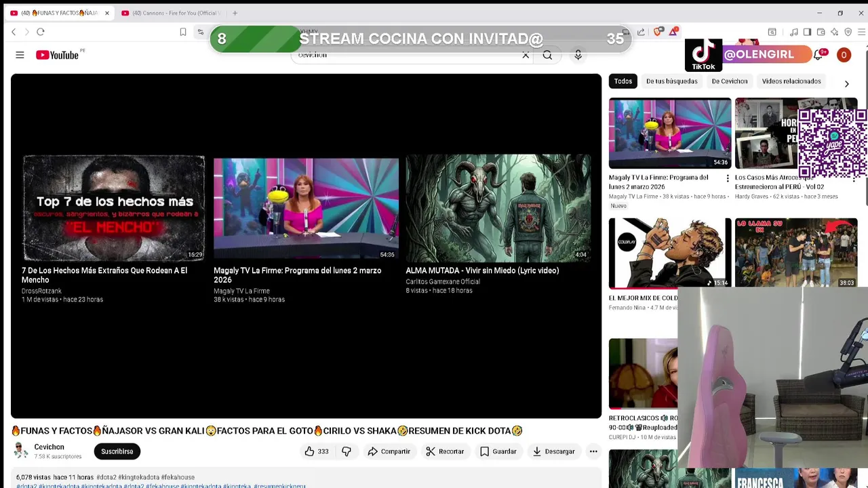Screen dimensions: 868x488
Task: Open the VPN shield icon in toolbar
Action: click(x=848, y=32)
